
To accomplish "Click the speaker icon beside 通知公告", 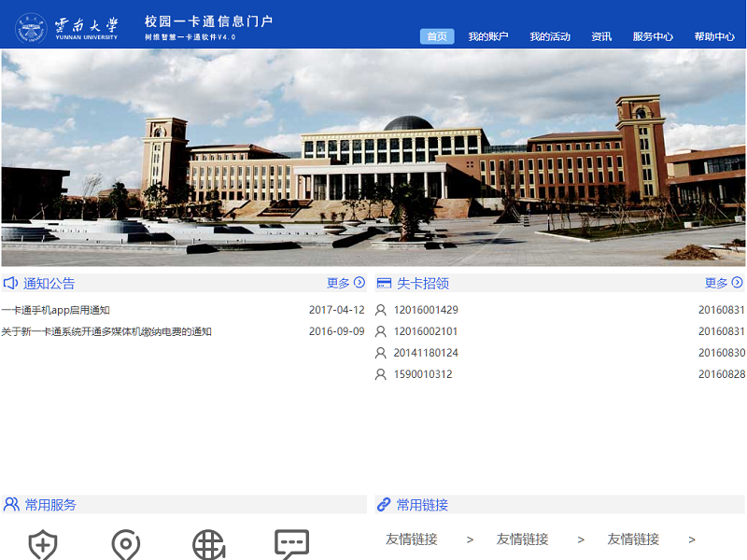I will pyautogui.click(x=11, y=283).
